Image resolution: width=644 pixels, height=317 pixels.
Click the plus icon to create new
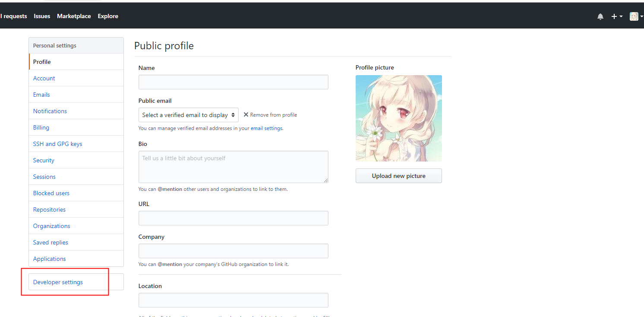coord(614,16)
